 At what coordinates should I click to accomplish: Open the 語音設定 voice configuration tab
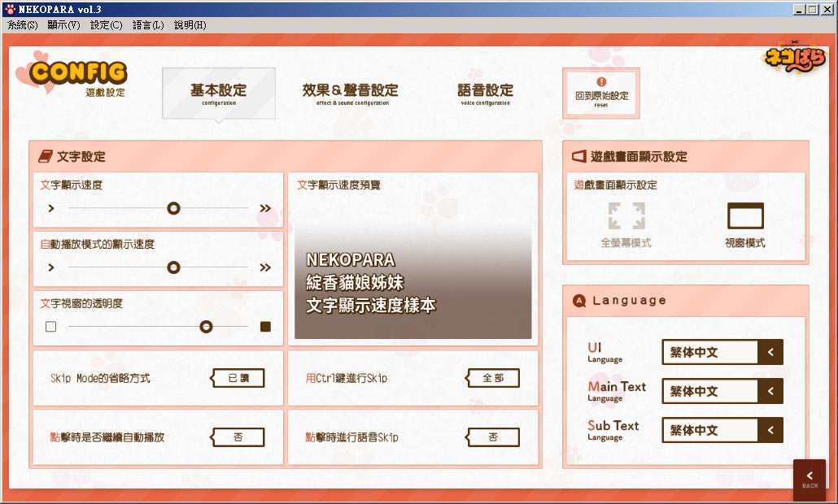(x=485, y=93)
